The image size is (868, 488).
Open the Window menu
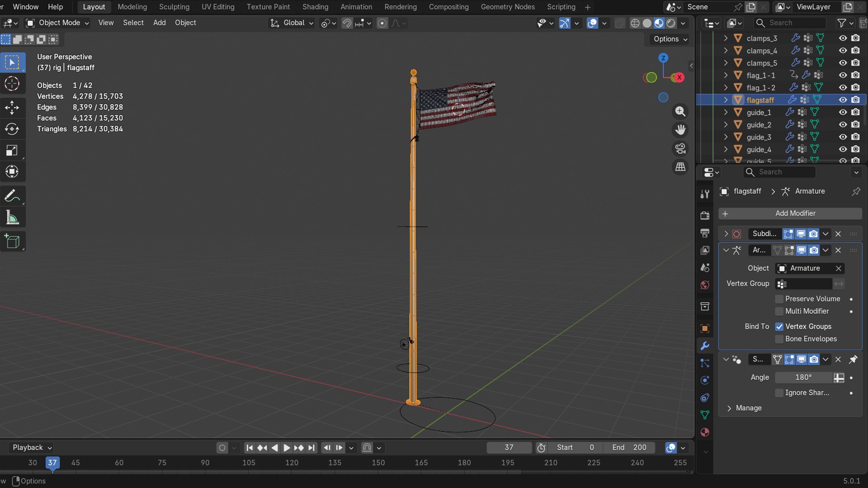(26, 7)
